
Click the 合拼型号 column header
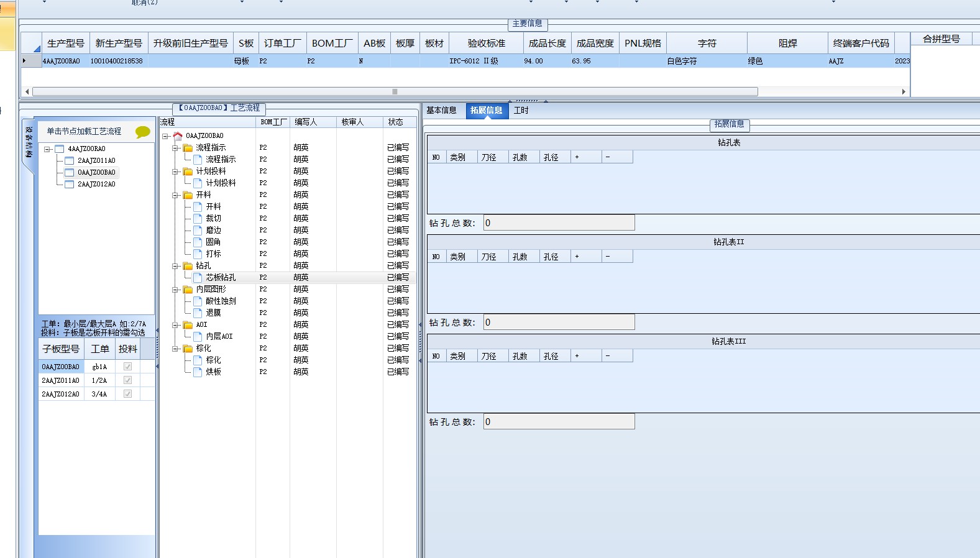[941, 39]
